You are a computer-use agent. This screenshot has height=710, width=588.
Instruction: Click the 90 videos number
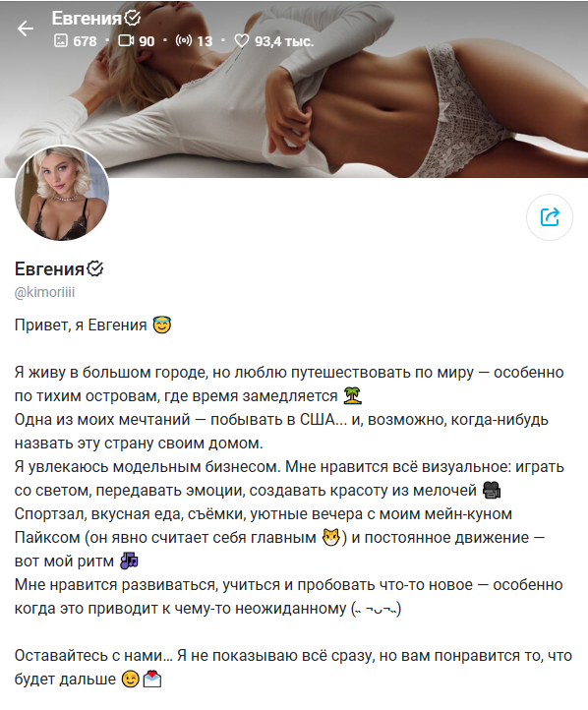tap(147, 41)
